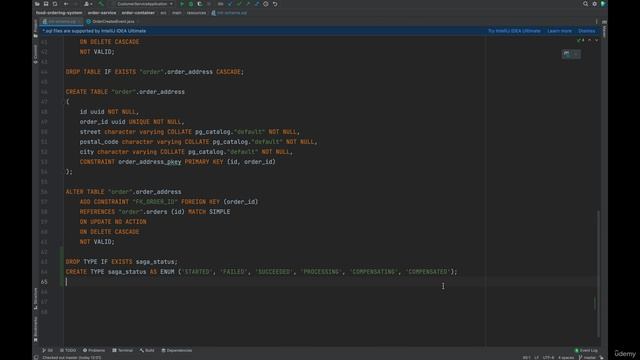Image resolution: width=640 pixels, height=360 pixels.
Task: Open the Structure tool window sidebar tab
Action: click(36, 298)
